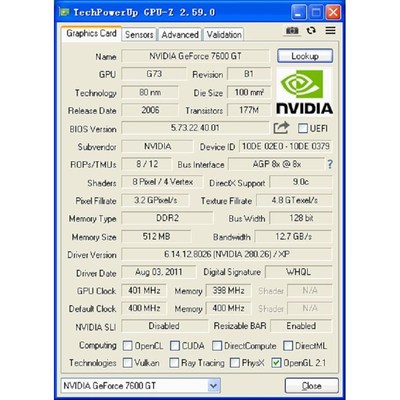Click the ROPs/TMUs value 8 / 12
The height and width of the screenshot is (400, 400).
(x=147, y=164)
